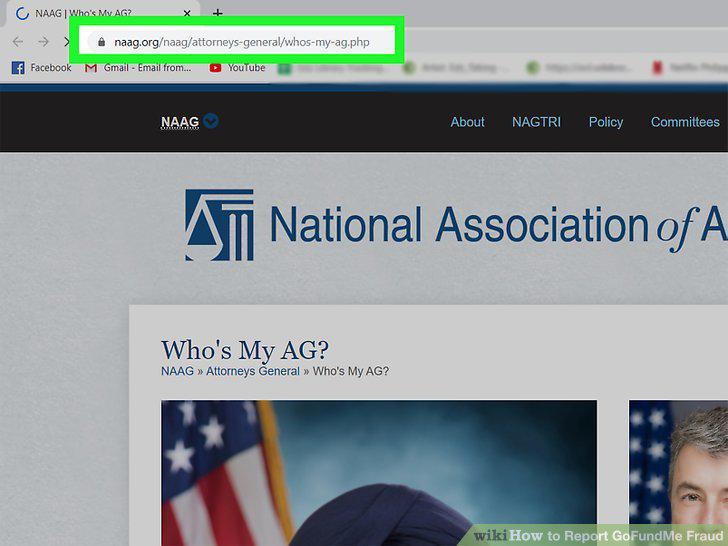This screenshot has width=728, height=546.
Task: Open the About menu
Action: pos(467,122)
